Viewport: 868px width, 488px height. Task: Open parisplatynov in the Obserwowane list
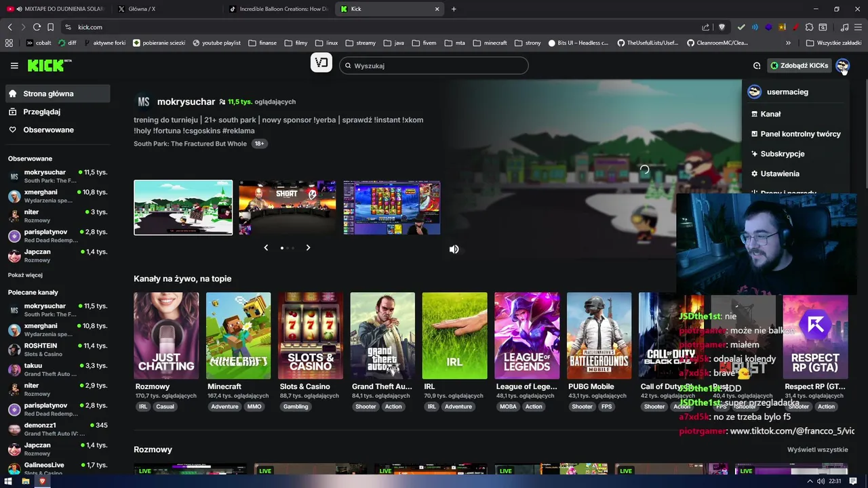click(x=58, y=236)
